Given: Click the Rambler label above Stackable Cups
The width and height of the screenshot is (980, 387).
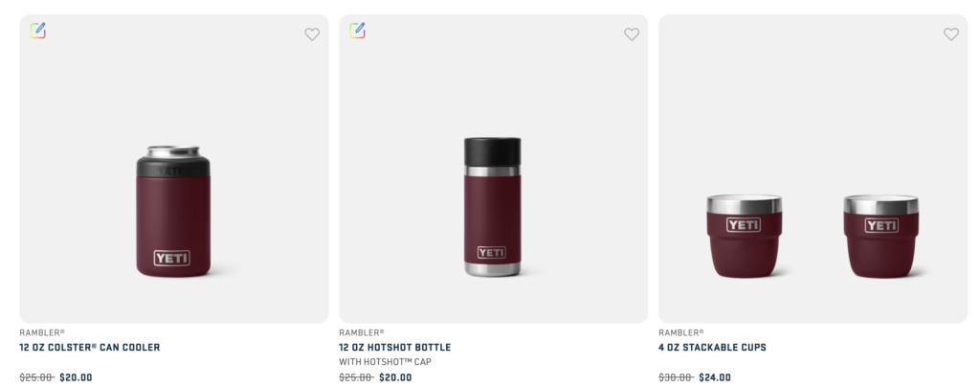Looking at the screenshot, I should tap(680, 332).
